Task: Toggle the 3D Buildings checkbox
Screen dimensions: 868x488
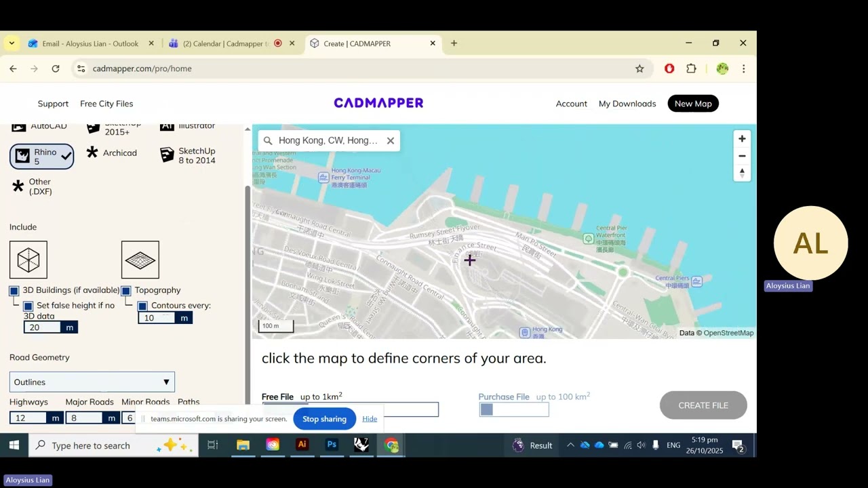Action: tap(14, 291)
